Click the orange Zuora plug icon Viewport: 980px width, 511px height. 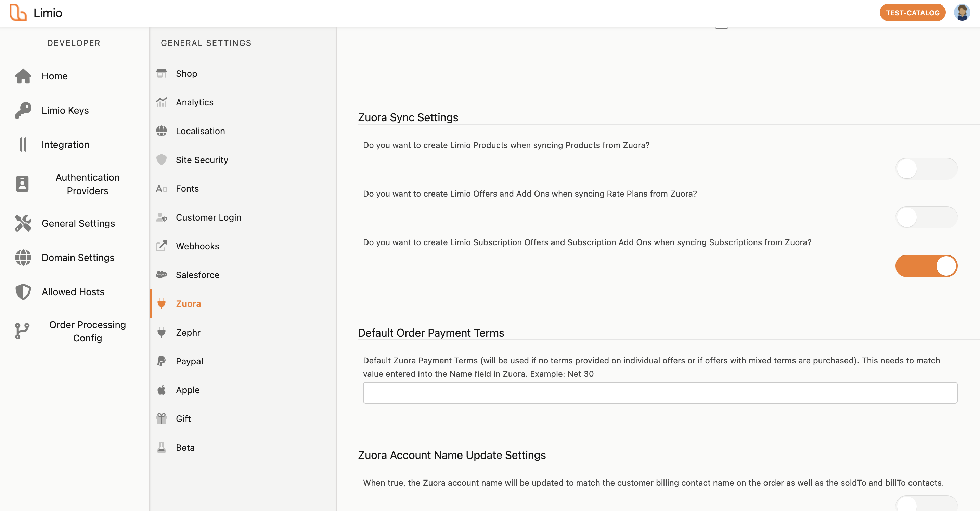click(162, 303)
